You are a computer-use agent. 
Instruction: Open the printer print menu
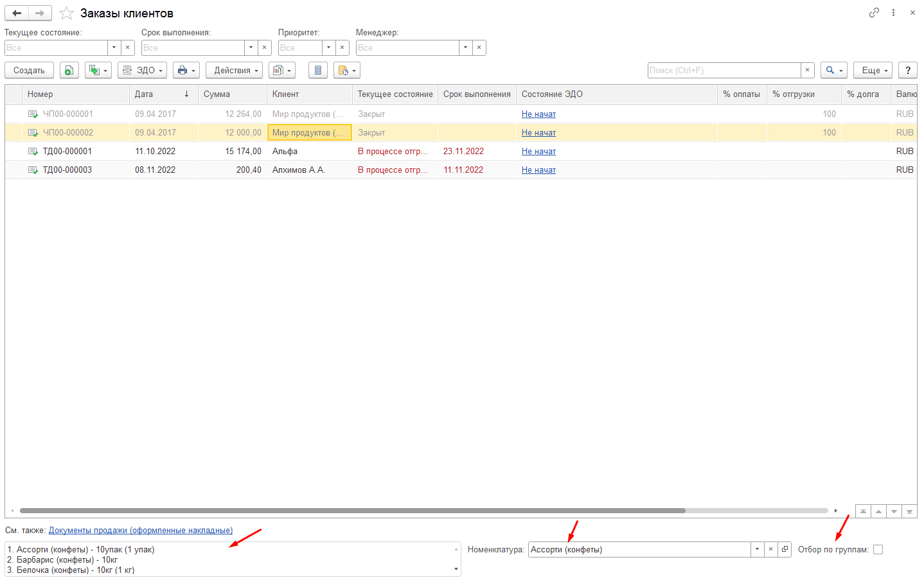(186, 70)
